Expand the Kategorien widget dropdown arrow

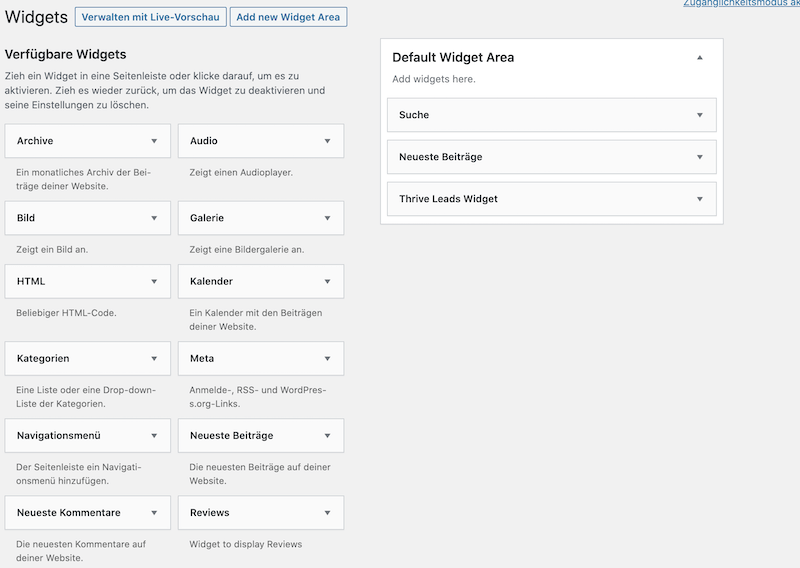pos(154,358)
